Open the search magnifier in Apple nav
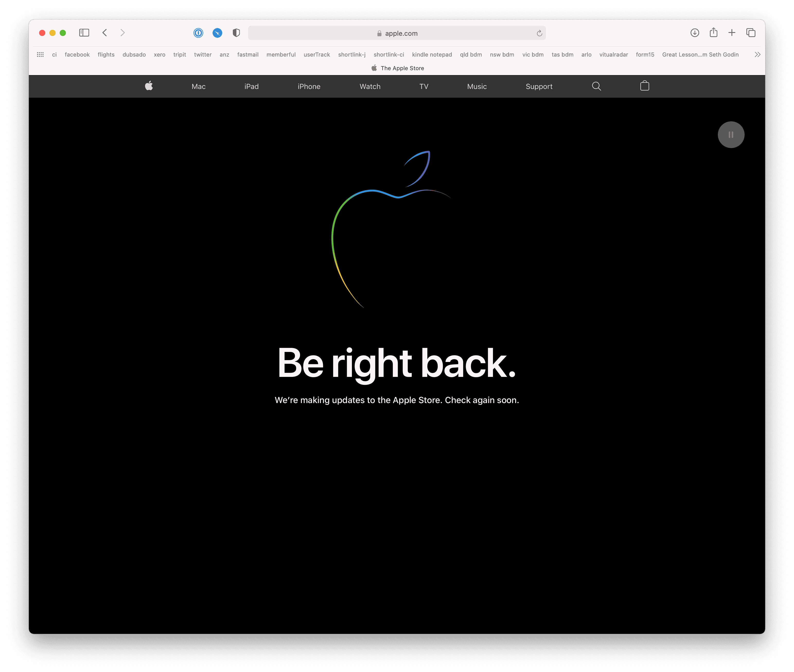The width and height of the screenshot is (794, 672). 596,86
